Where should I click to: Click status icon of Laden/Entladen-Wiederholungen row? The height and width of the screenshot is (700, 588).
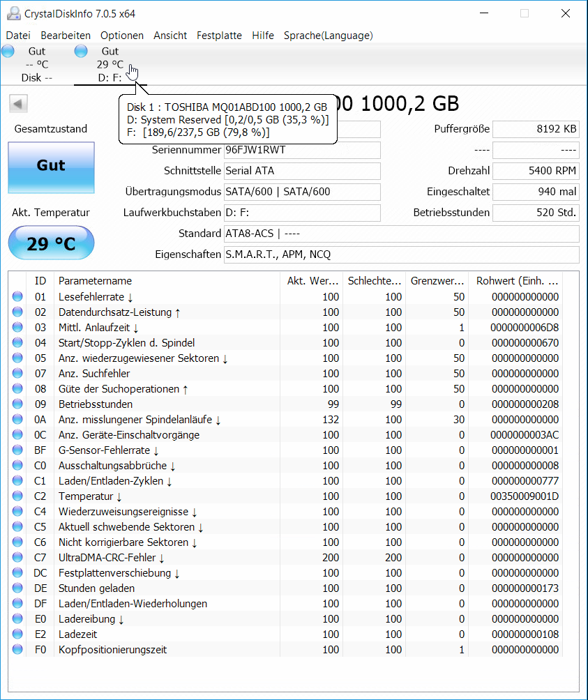(17, 603)
